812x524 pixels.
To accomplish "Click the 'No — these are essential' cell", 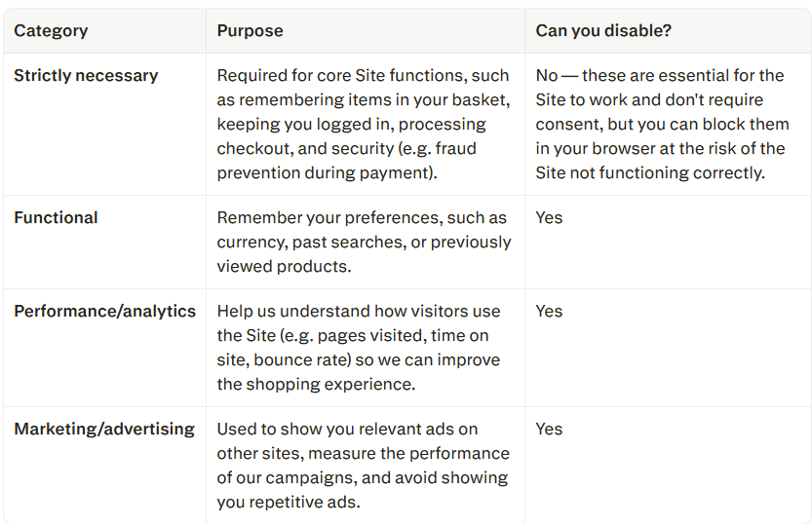I will [662, 124].
